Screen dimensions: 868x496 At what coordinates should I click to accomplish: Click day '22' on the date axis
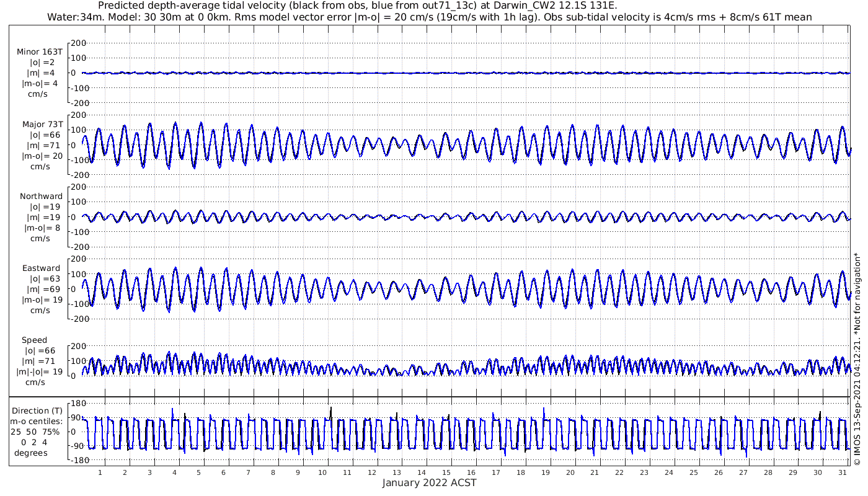pyautogui.click(x=619, y=472)
